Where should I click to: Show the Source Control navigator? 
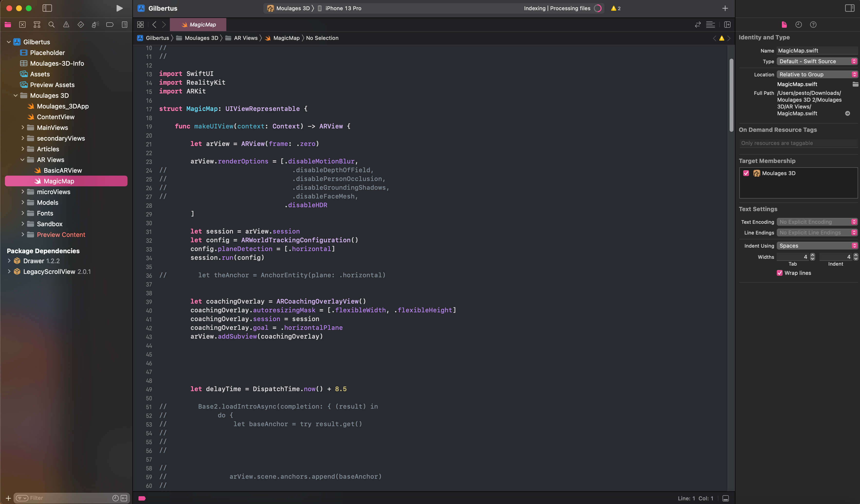tap(22, 25)
